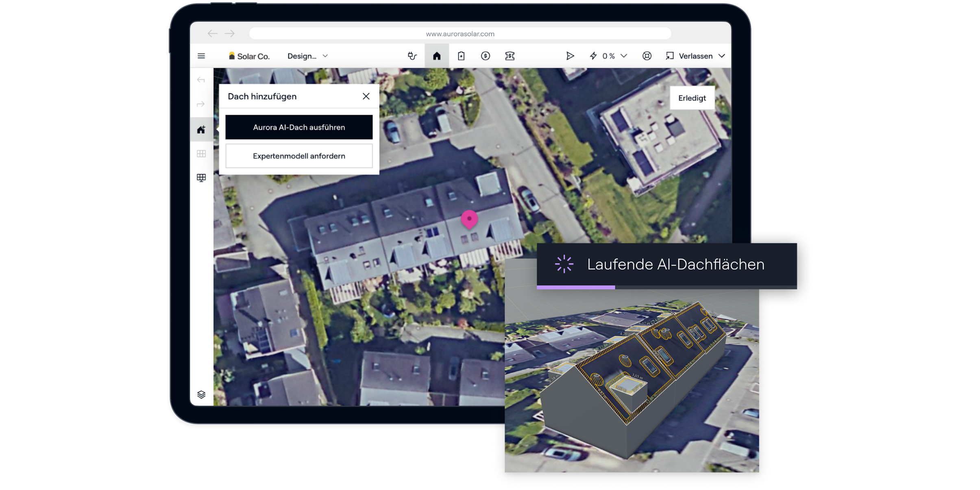Run Aurora AI-Dach ausführen
Screen dimensions: 980x490
point(299,127)
